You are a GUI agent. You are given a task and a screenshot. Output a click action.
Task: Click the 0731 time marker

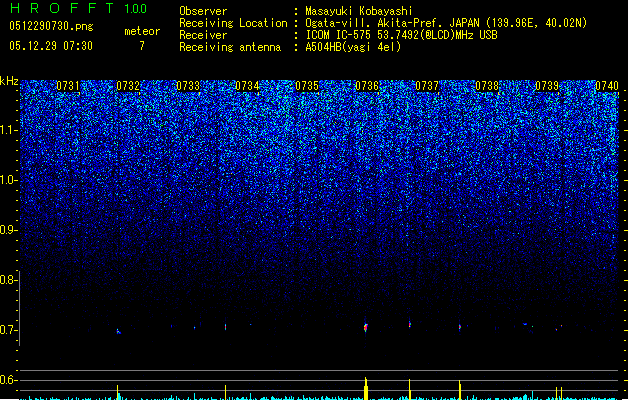point(68,86)
